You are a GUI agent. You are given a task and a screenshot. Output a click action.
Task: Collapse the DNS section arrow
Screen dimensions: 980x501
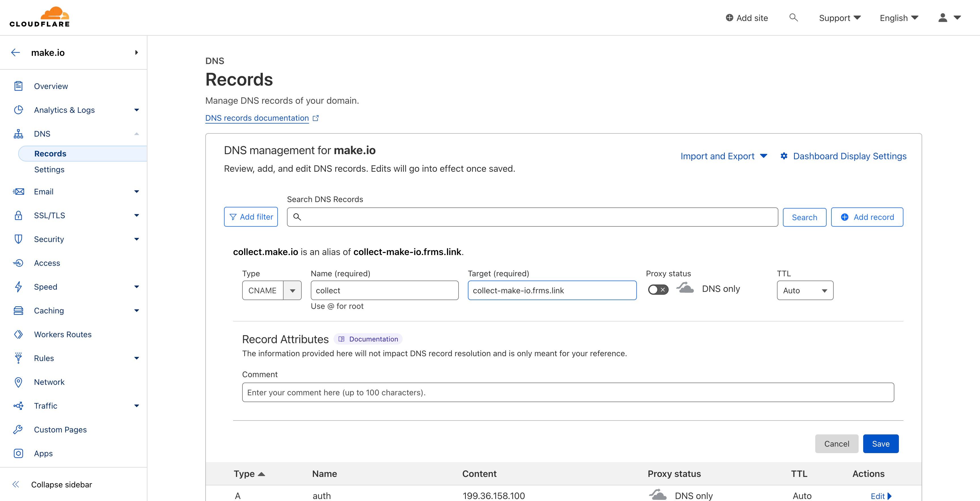(137, 134)
